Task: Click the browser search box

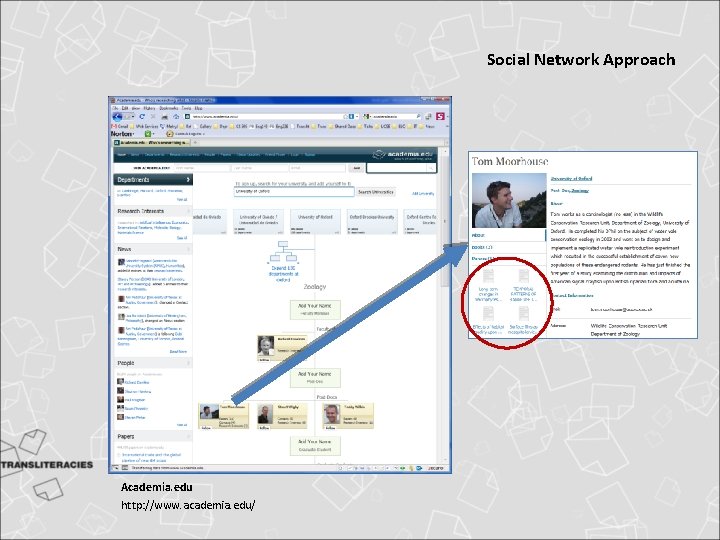Action: click(x=393, y=117)
